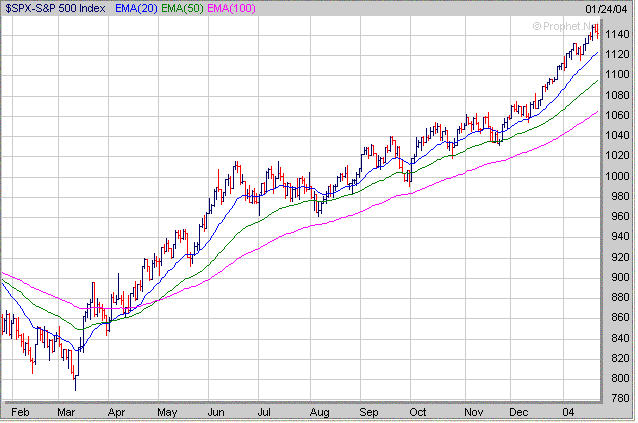Click the 780 price axis label
Screen dimensions: 638x423
(x=620, y=398)
